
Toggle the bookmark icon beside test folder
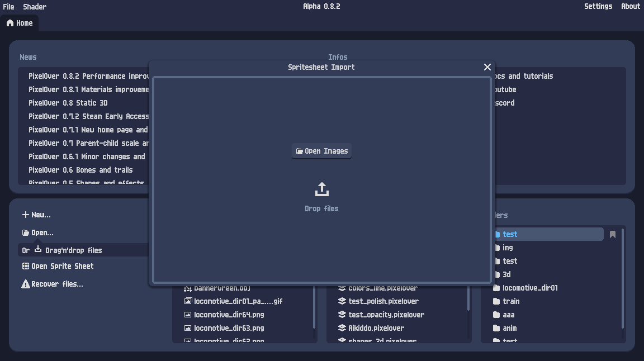612,234
